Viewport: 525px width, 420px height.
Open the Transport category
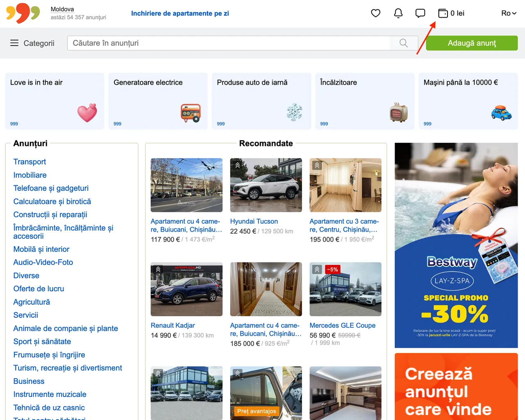[x=30, y=162]
